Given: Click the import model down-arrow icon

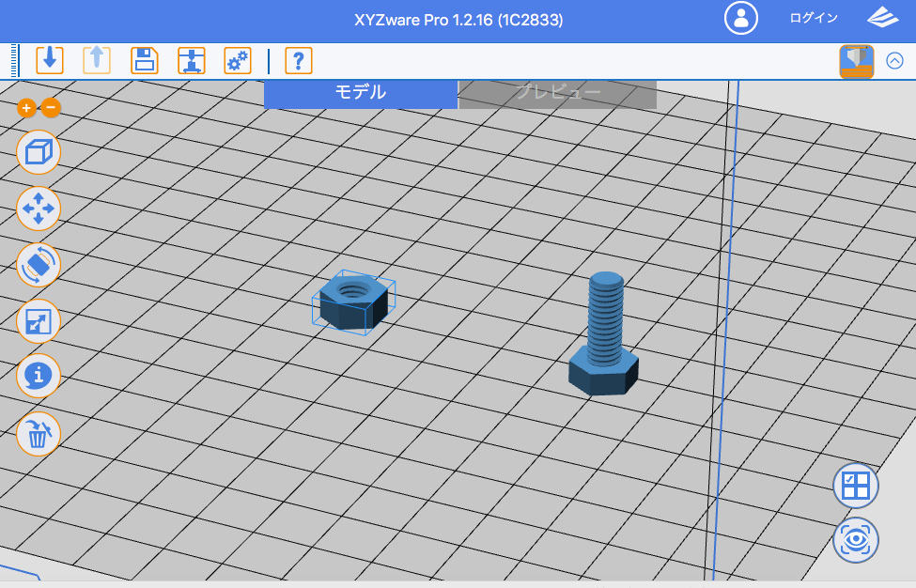Looking at the screenshot, I should pos(50,60).
